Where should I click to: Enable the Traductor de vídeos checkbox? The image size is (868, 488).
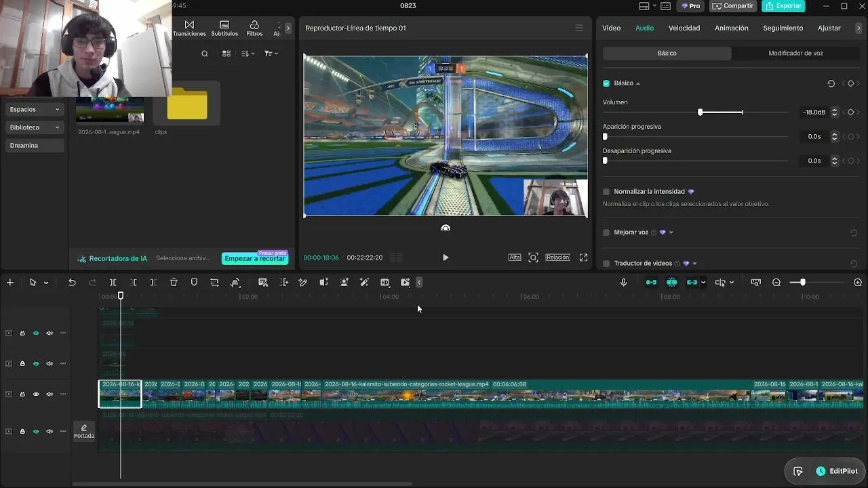606,264
